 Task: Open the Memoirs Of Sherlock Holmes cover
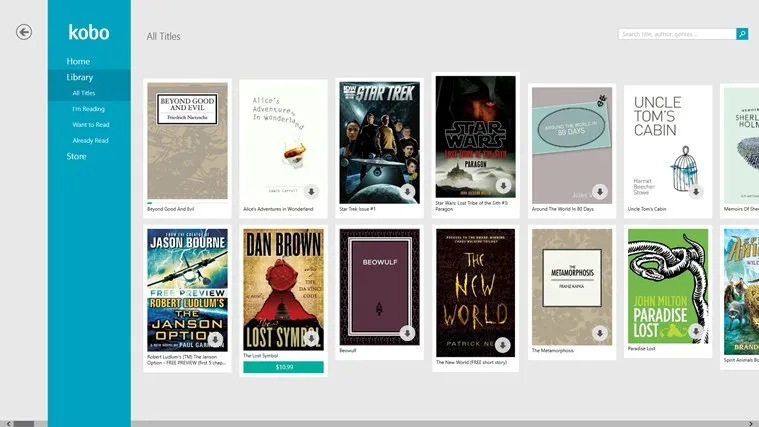click(x=742, y=145)
